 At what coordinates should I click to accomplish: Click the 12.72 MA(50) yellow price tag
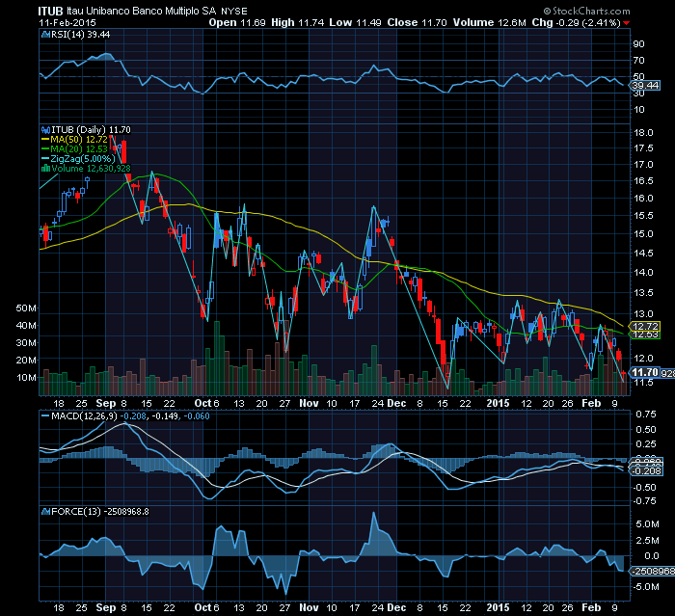click(x=645, y=326)
